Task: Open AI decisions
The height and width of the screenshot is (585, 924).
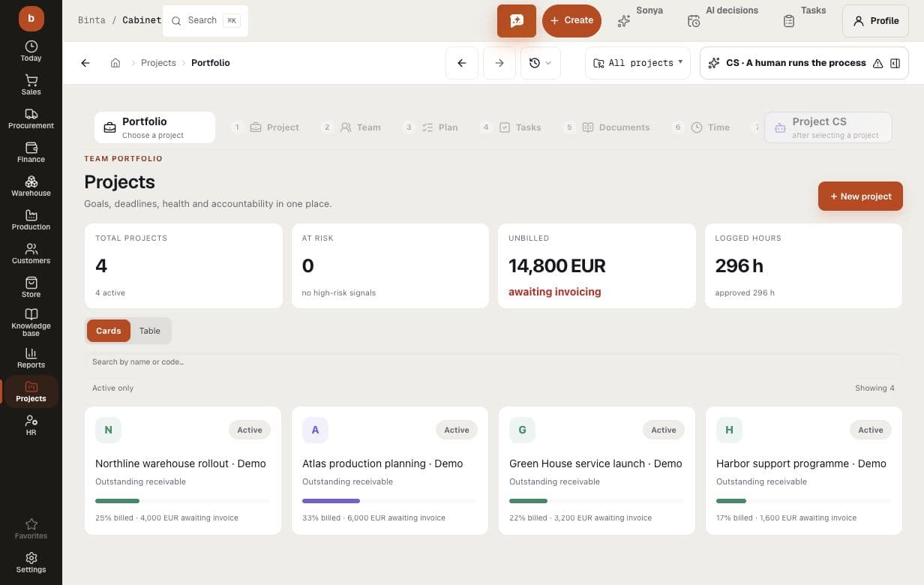Action: [723, 16]
